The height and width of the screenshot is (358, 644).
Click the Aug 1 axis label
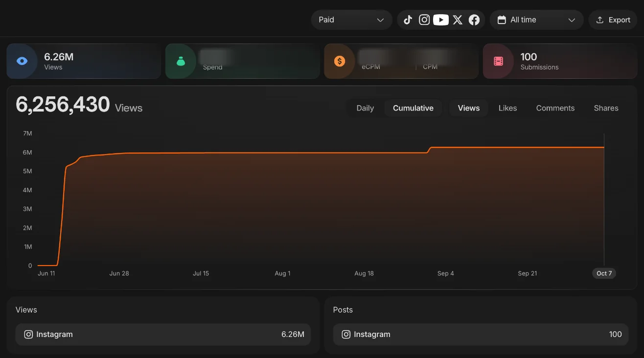pyautogui.click(x=282, y=273)
